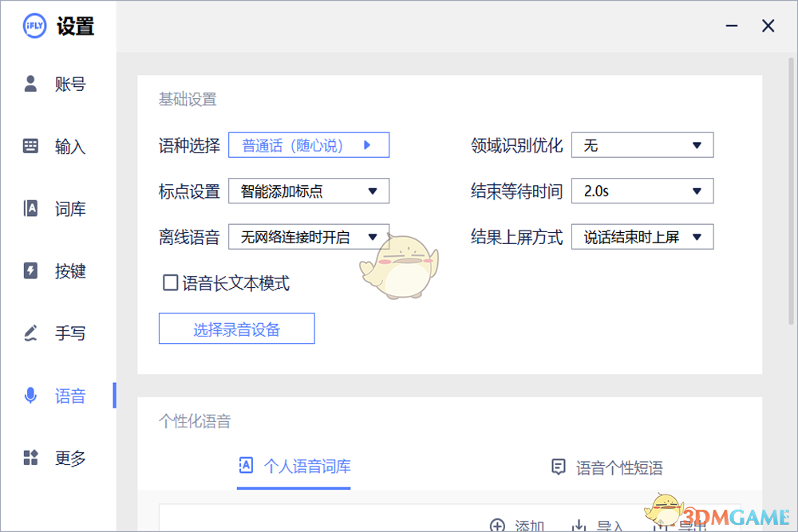The width and height of the screenshot is (798, 532).
Task: Select the 手写 handwriting pen icon
Action: [31, 333]
